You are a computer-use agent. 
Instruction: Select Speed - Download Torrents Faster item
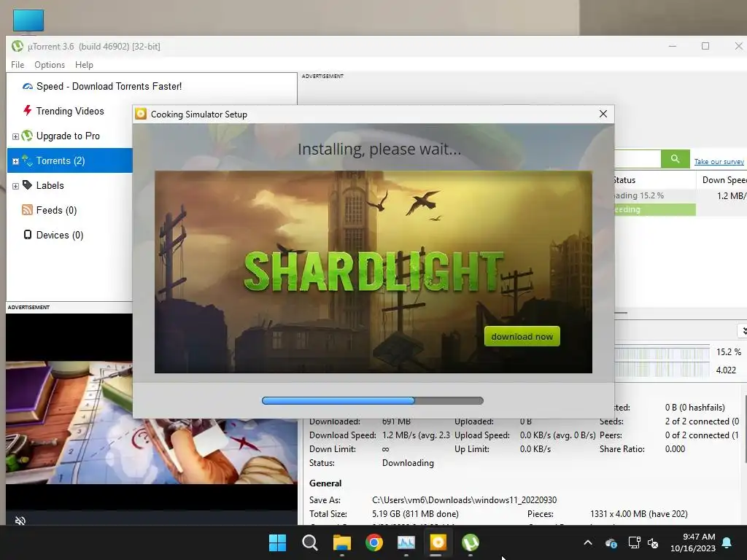coord(109,86)
